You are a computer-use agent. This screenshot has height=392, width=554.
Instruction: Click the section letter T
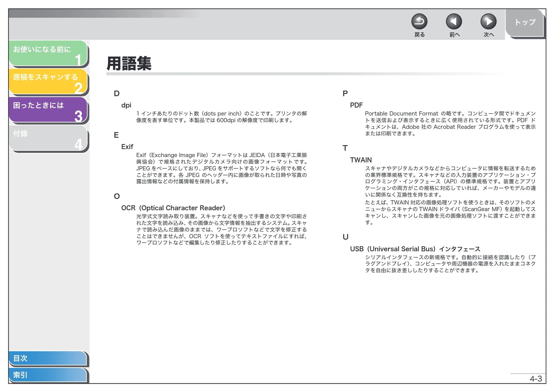(345, 148)
